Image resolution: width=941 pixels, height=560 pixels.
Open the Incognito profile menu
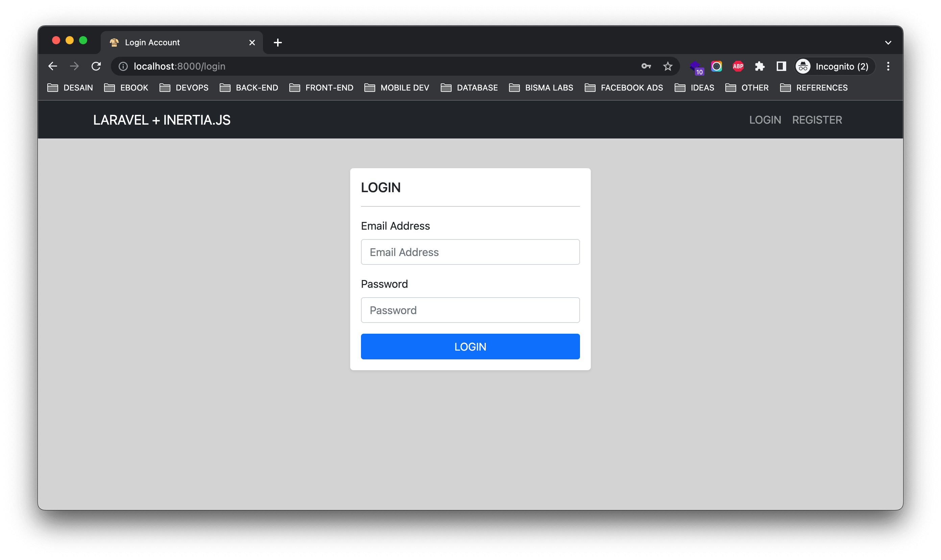coord(835,67)
